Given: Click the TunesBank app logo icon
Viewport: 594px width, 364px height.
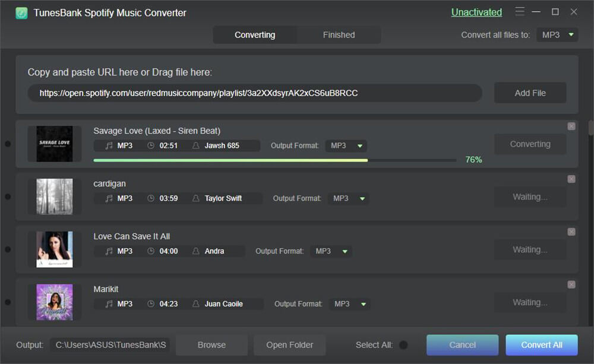Looking at the screenshot, I should pyautogui.click(x=21, y=13).
